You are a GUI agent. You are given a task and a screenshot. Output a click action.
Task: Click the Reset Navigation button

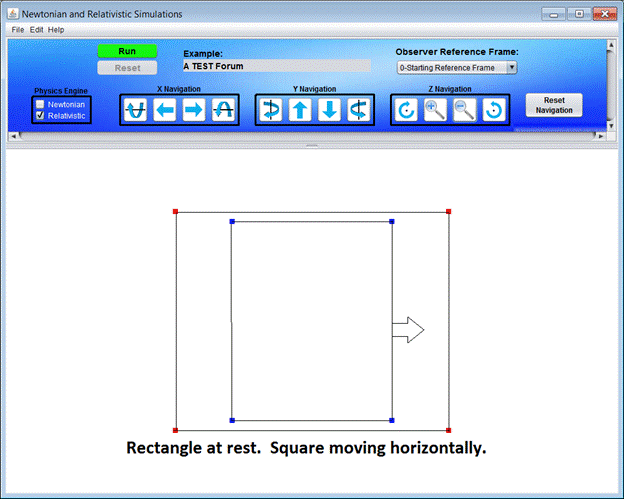[x=554, y=105]
